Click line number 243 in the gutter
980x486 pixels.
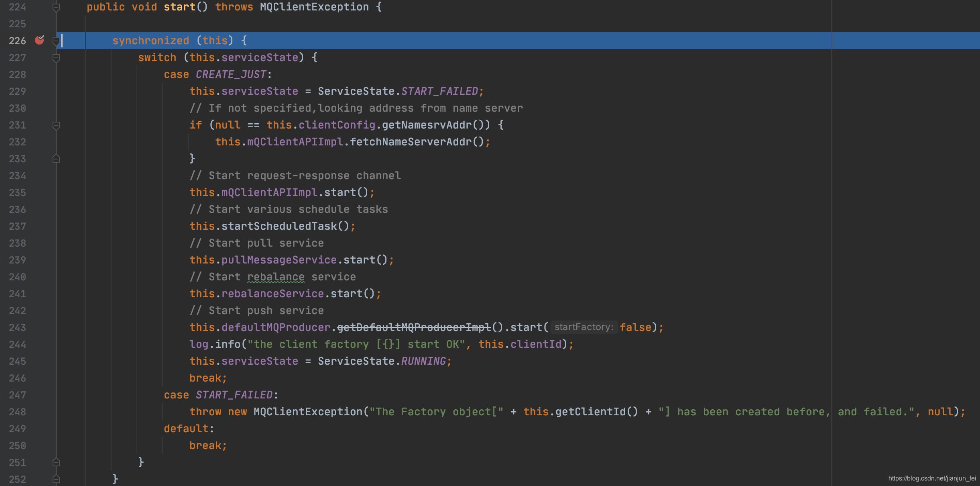[17, 328]
